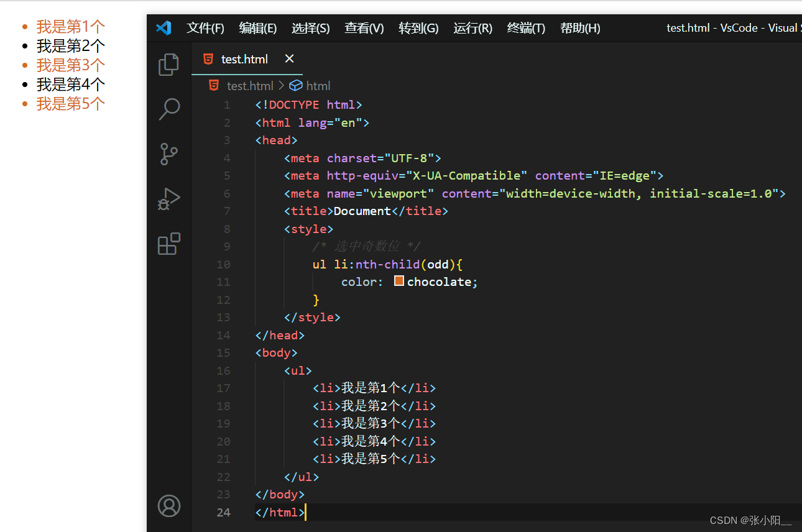The width and height of the screenshot is (802, 532).
Task: Click rendered list item 我是第3个 in browser
Action: [x=70, y=65]
